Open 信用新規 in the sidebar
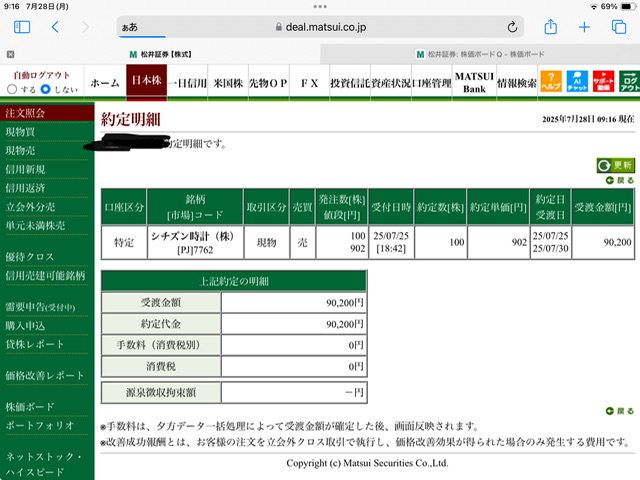Viewport: 640px width, 480px height. [25, 169]
